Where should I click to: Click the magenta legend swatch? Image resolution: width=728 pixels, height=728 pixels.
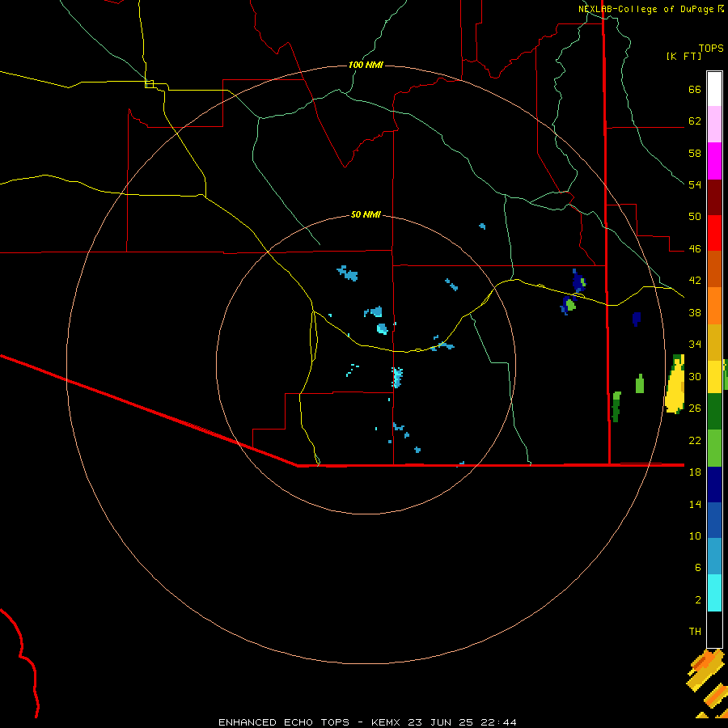714,161
